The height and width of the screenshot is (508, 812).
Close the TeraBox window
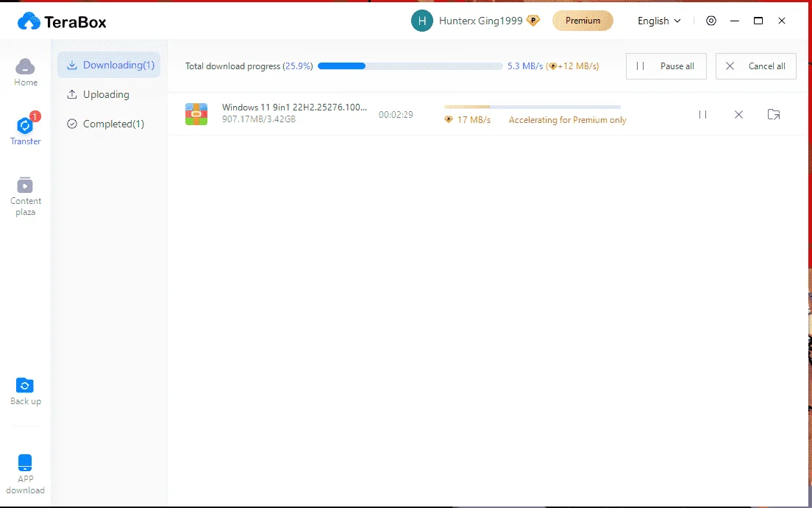click(x=782, y=21)
